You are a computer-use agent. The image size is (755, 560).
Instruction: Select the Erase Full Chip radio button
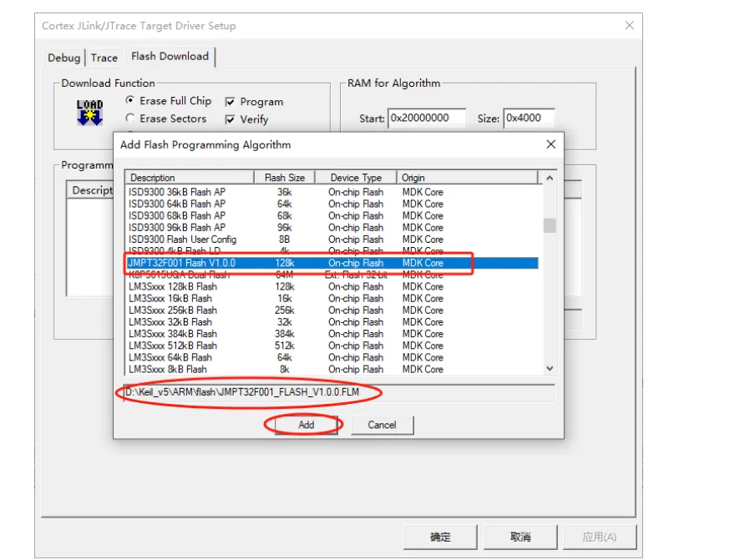[x=130, y=100]
